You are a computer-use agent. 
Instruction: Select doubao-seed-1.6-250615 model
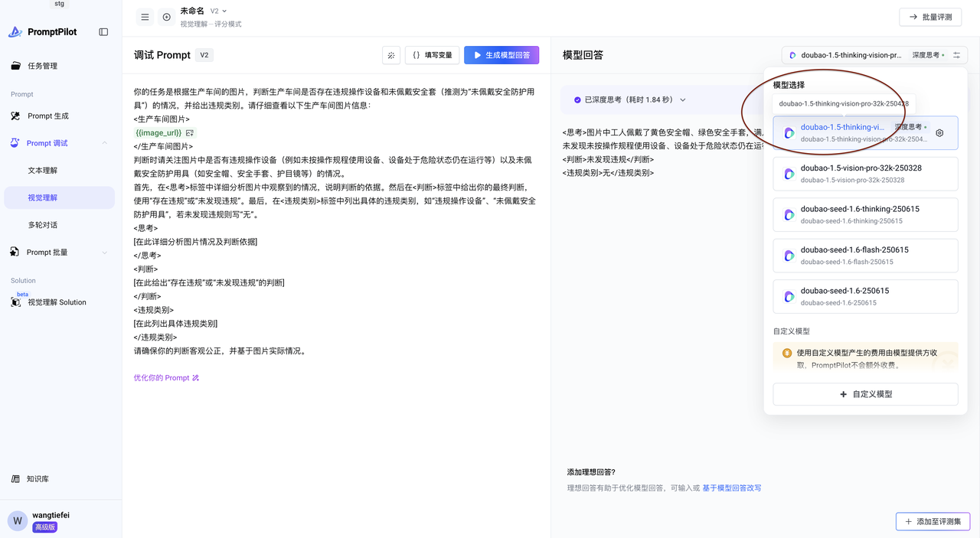865,296
